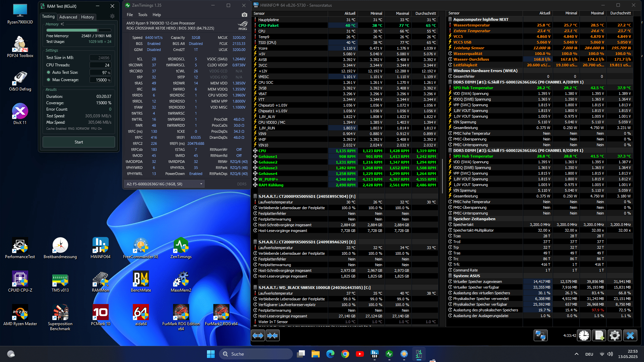The height and width of the screenshot is (362, 644).
Task: Click CPU Threads input field
Action: pos(100,65)
